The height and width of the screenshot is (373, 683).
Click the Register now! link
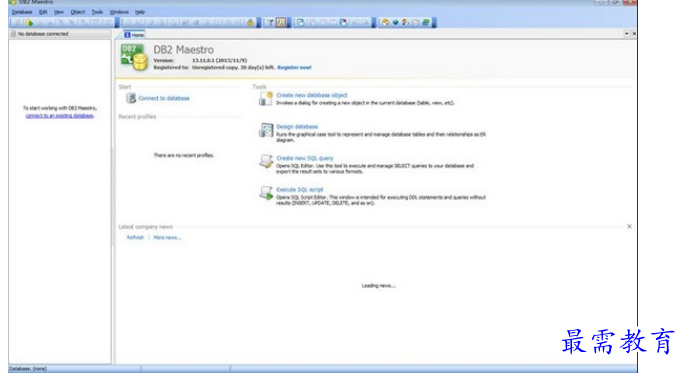point(294,68)
